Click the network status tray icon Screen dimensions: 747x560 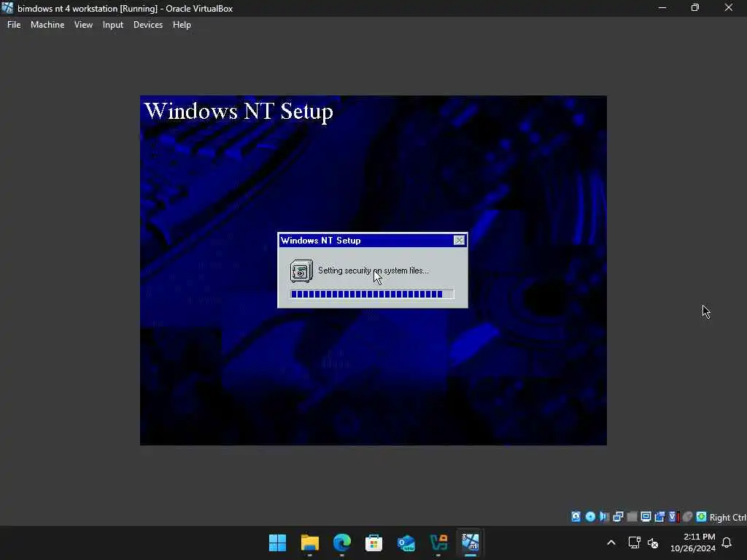tap(635, 542)
